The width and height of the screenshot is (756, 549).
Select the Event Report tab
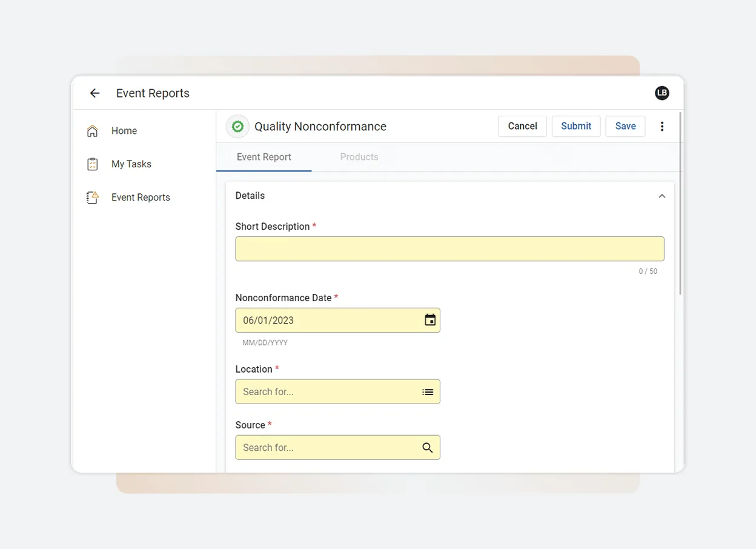pyautogui.click(x=264, y=156)
